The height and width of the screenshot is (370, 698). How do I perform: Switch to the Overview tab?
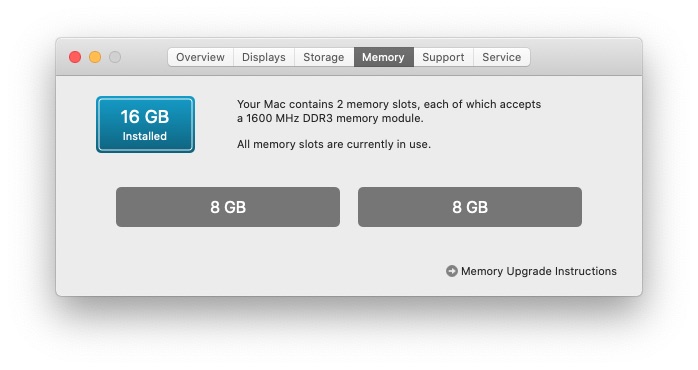[x=200, y=57]
